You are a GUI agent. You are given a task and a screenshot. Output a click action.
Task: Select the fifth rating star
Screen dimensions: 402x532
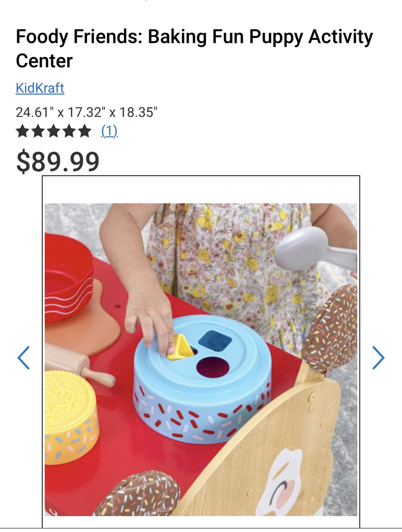point(85,131)
